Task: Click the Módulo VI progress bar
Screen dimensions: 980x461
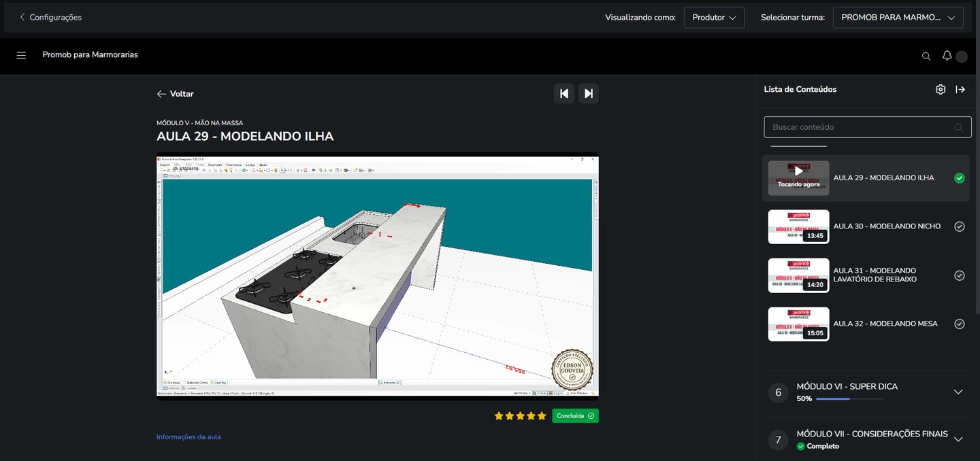Action: pos(849,399)
